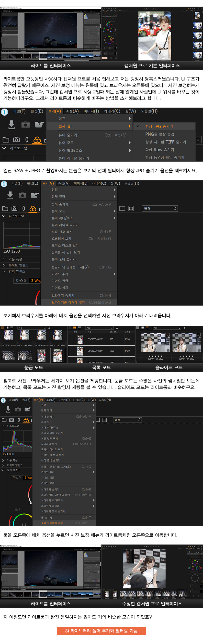Viewport: 203px width, 644px height.
Task: Click stepper arrows at right edge of JPG-filter screenshot
Action: point(198,140)
